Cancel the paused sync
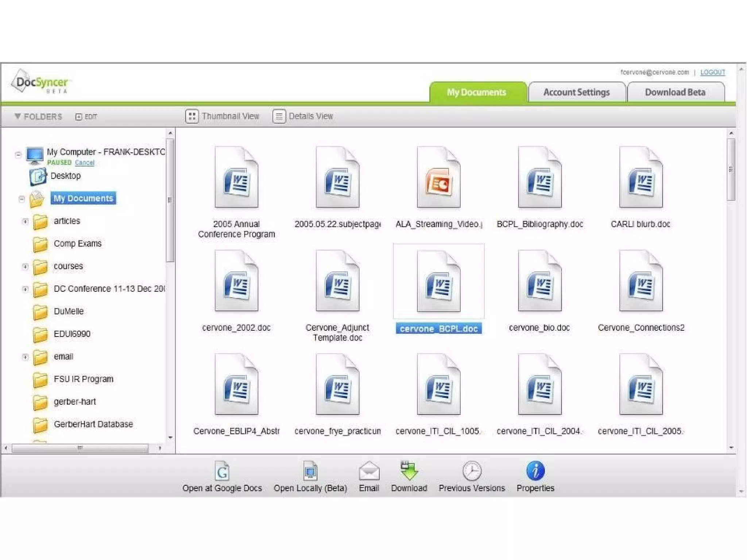 coord(85,163)
